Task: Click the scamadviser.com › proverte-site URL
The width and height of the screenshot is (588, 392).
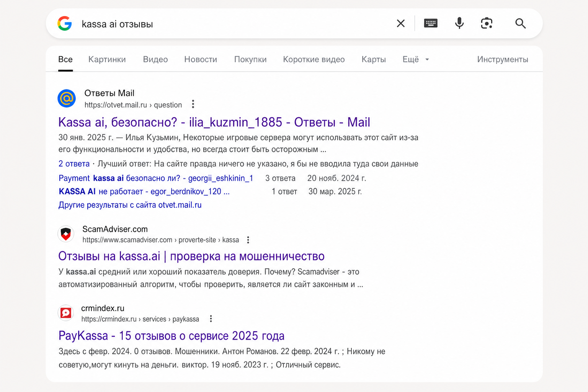Action: click(161, 240)
